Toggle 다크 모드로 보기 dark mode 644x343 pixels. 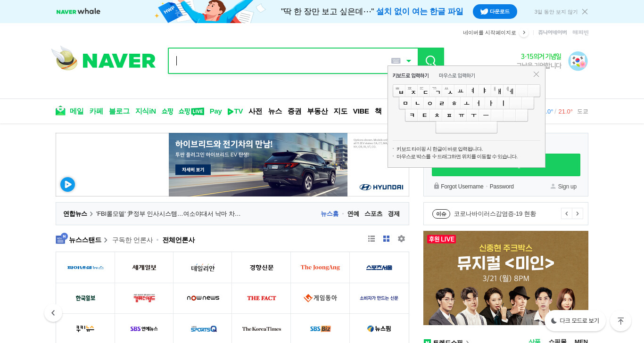(575, 321)
